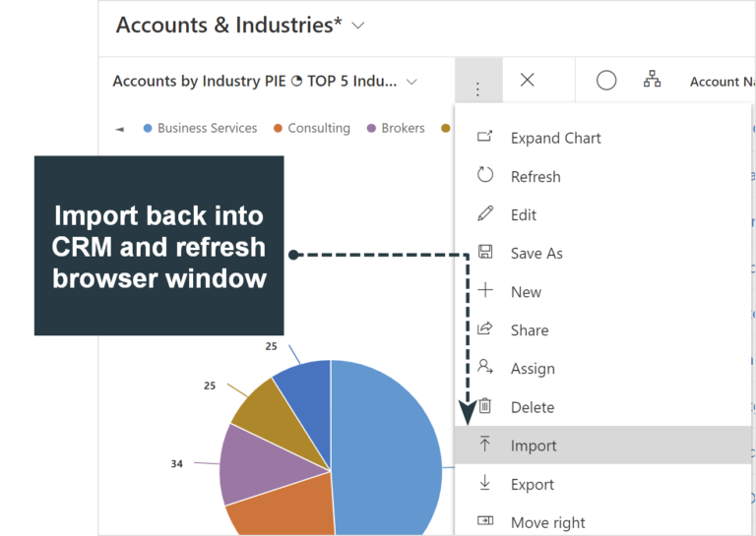Click New in the chart options menu
Viewport: 756px width, 536px height.
tap(526, 291)
